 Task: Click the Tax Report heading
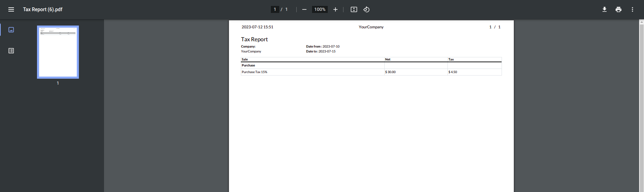coord(254,40)
